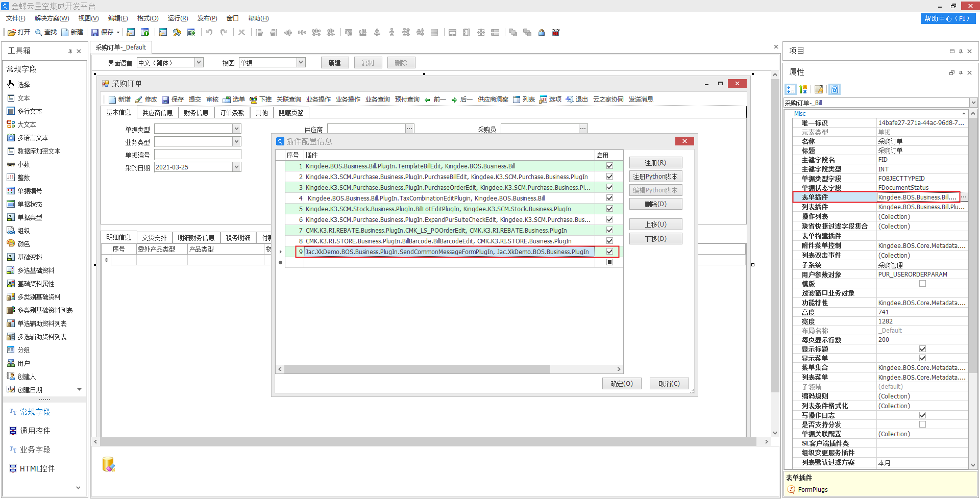Toggle the enable checkbox for the Jac.XkDemo plugin row
Screen dimensions: 980x499
(x=609, y=252)
